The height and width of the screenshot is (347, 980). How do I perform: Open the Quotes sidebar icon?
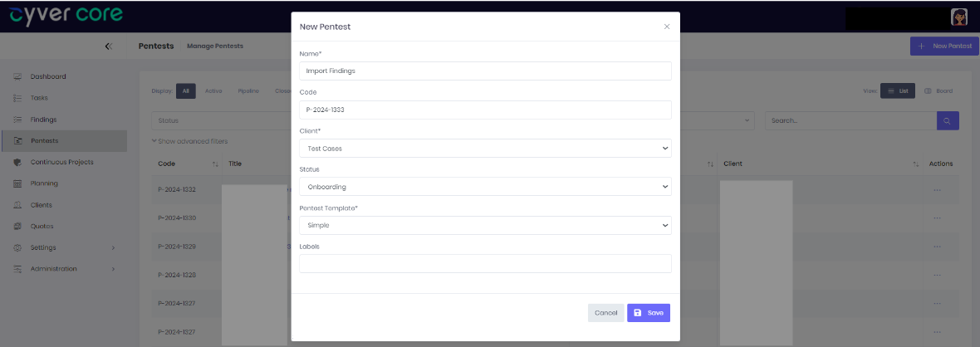17,226
